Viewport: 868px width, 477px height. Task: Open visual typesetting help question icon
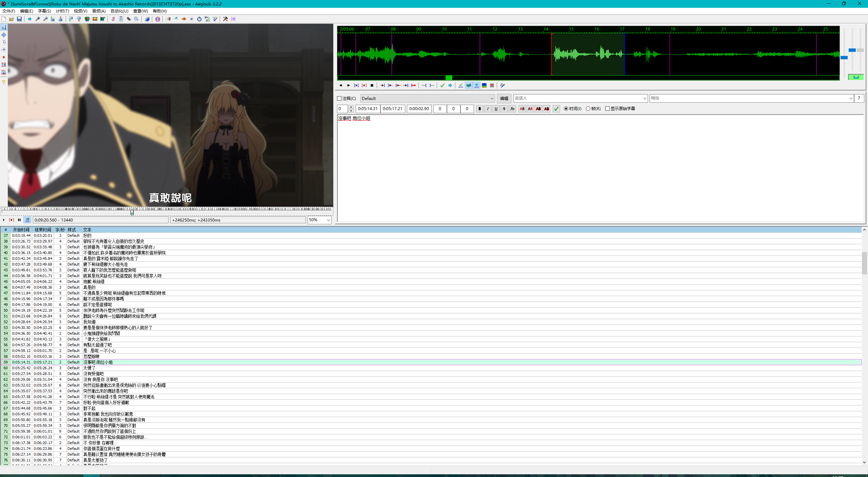(x=4, y=82)
